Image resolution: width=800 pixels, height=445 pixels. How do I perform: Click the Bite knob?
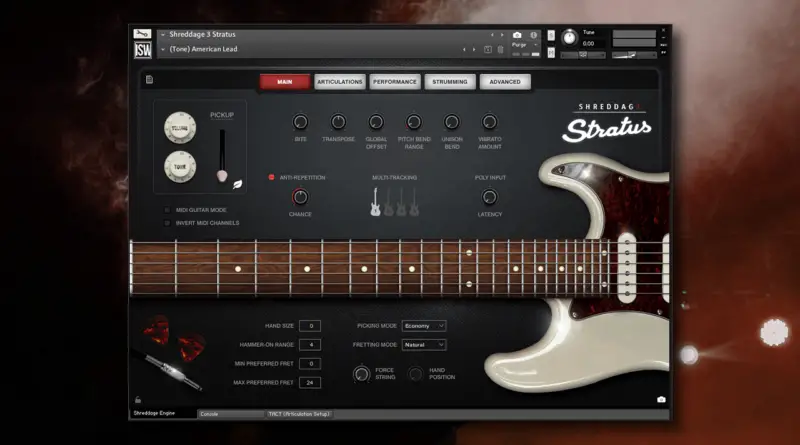coord(300,122)
